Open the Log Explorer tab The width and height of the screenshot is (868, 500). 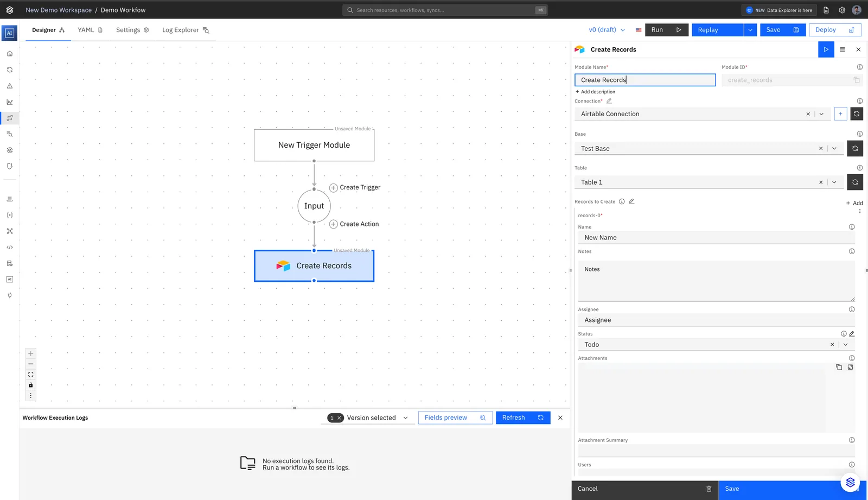(186, 30)
